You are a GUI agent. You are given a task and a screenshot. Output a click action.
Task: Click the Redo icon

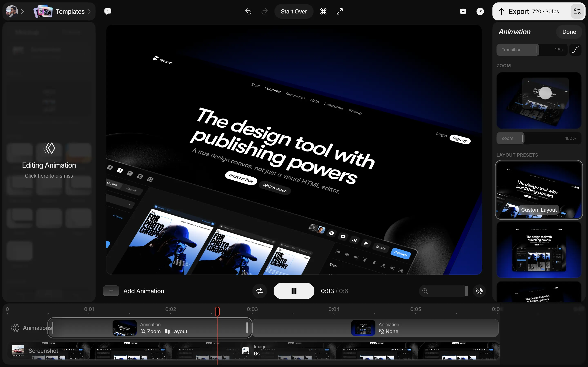pos(264,11)
